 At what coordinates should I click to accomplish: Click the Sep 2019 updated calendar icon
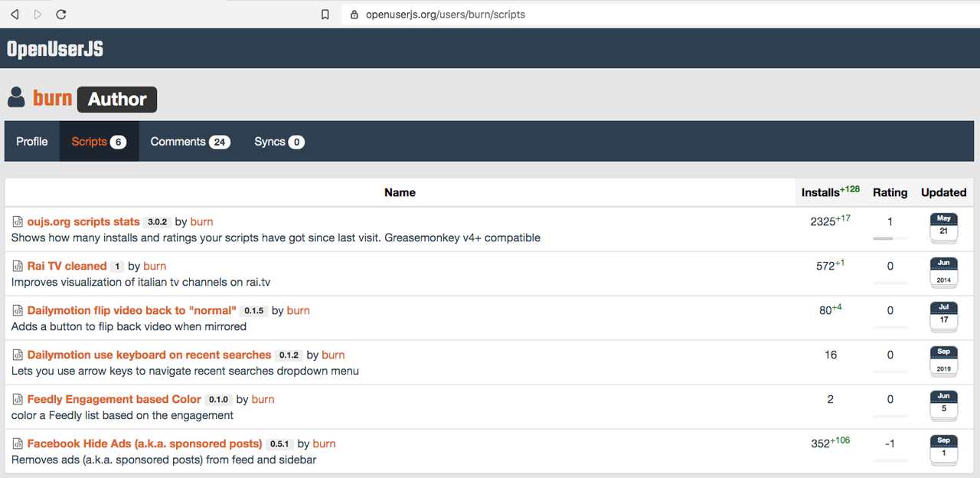pyautogui.click(x=943, y=362)
